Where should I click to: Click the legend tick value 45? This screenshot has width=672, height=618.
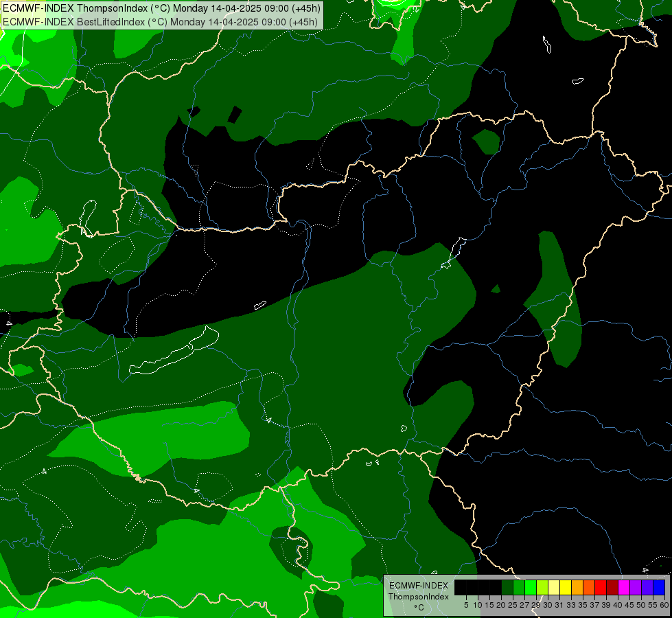coord(629,605)
